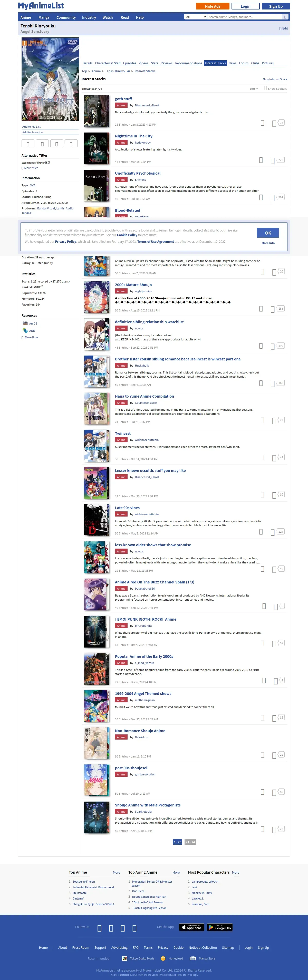Open the AniDB resource icon
This screenshot has width=308, height=980.
pos(25,323)
